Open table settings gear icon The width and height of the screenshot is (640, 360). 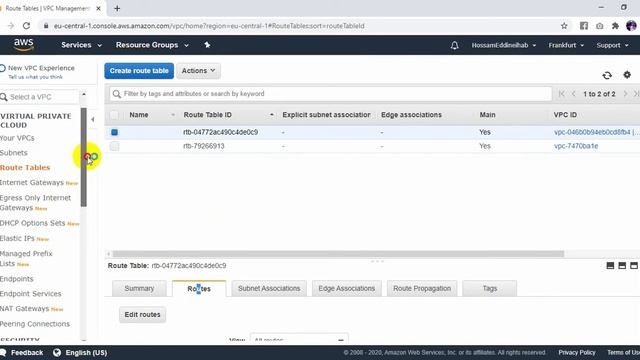(627, 75)
